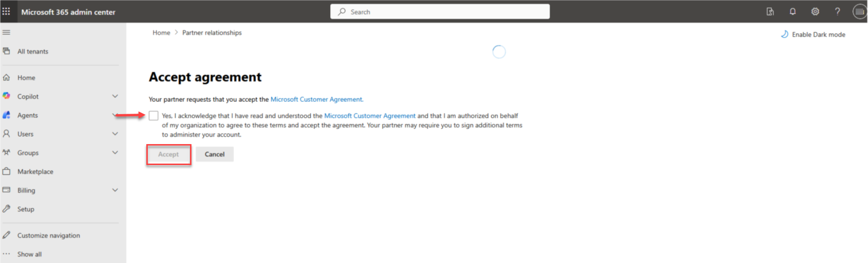Select Copilot in navigation
868x263 pixels.
28,96
